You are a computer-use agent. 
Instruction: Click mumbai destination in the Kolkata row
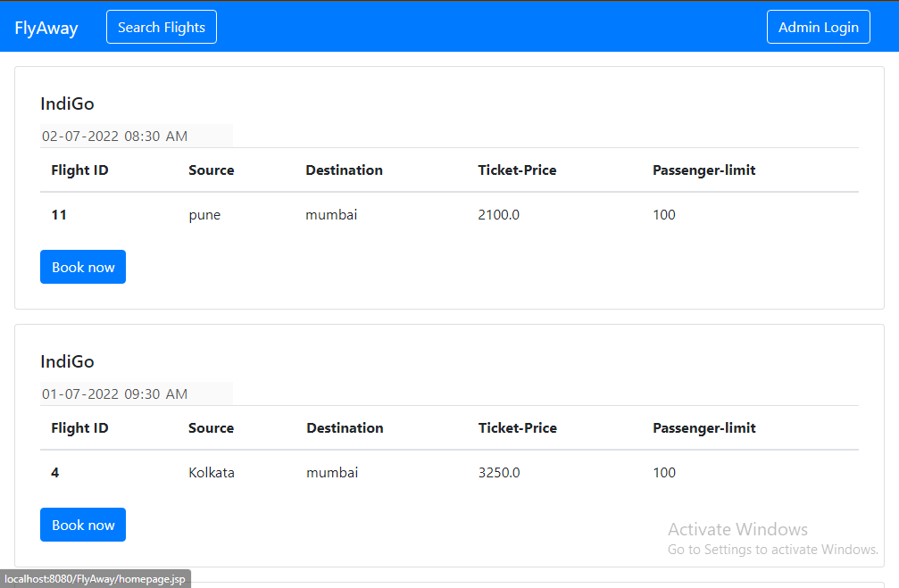click(332, 473)
